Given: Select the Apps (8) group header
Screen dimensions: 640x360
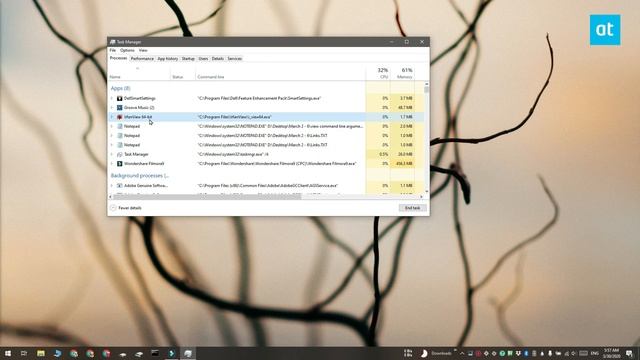Looking at the screenshot, I should 120,88.
